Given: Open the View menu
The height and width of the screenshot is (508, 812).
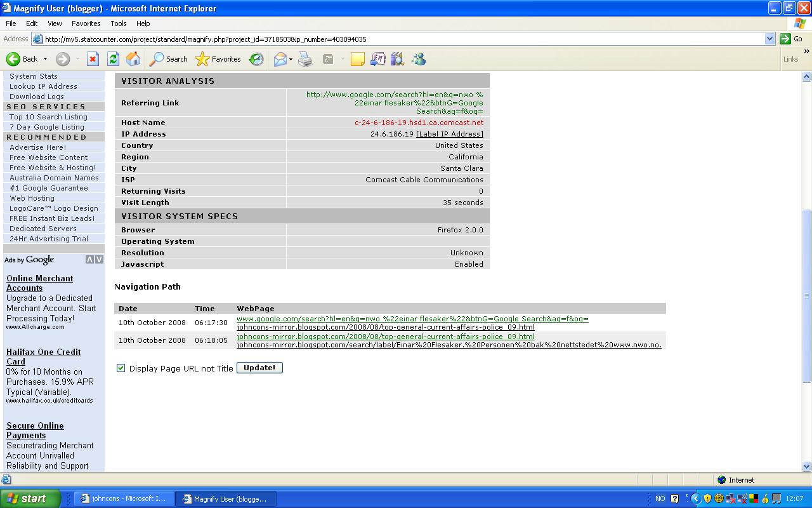Looking at the screenshot, I should (55, 23).
